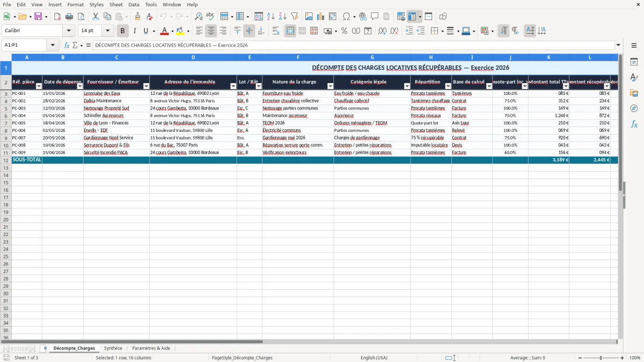
Task: Click the Split Window icon
Action: (429, 17)
